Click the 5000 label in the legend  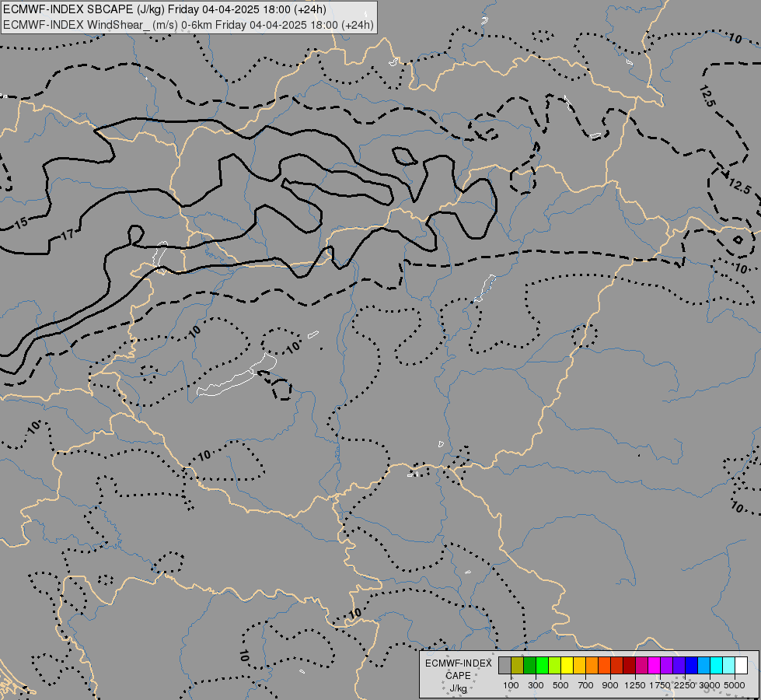(x=735, y=685)
